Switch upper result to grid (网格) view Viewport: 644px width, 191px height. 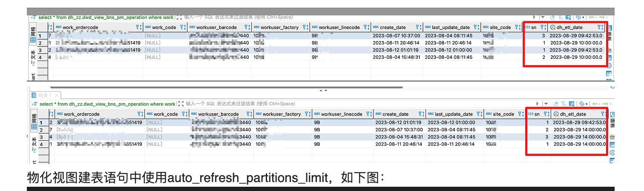pyautogui.click(x=33, y=34)
